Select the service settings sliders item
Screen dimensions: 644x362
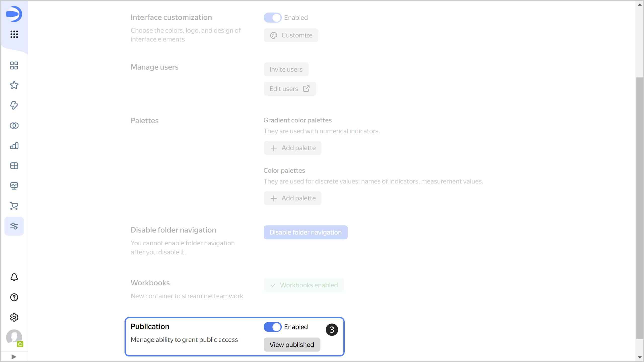click(14, 226)
